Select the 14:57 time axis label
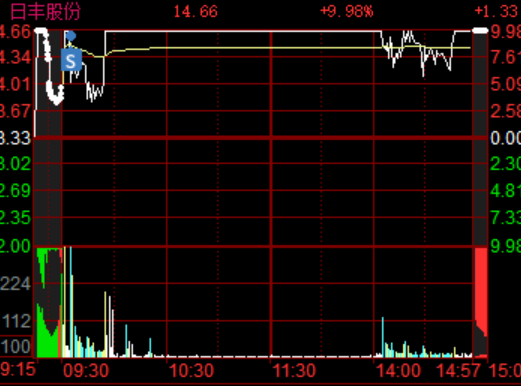Screen dimensions: 521x386 [x=459, y=371]
